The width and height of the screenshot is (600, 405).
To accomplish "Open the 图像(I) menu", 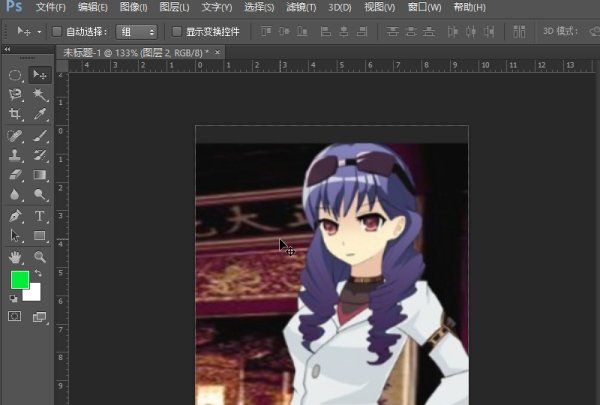I will click(x=134, y=7).
